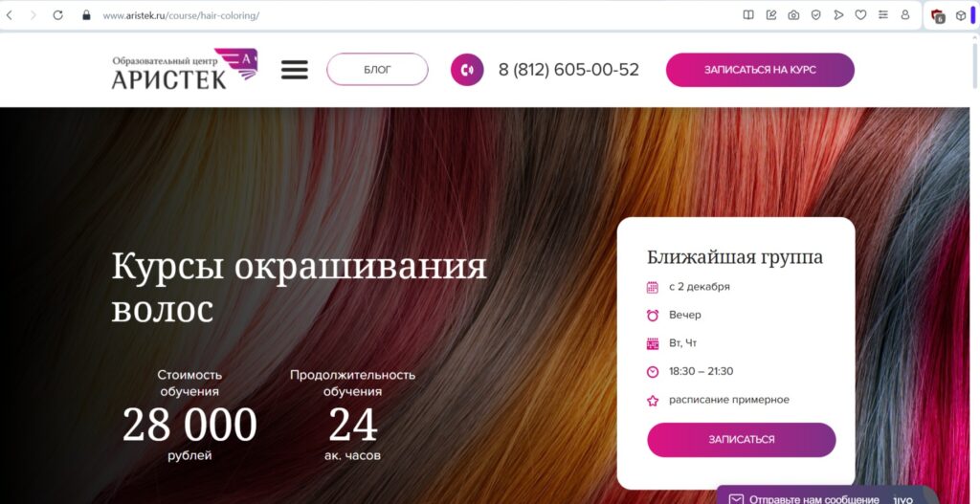Reload the page
Viewport: 980px width, 504px height.
[x=58, y=15]
